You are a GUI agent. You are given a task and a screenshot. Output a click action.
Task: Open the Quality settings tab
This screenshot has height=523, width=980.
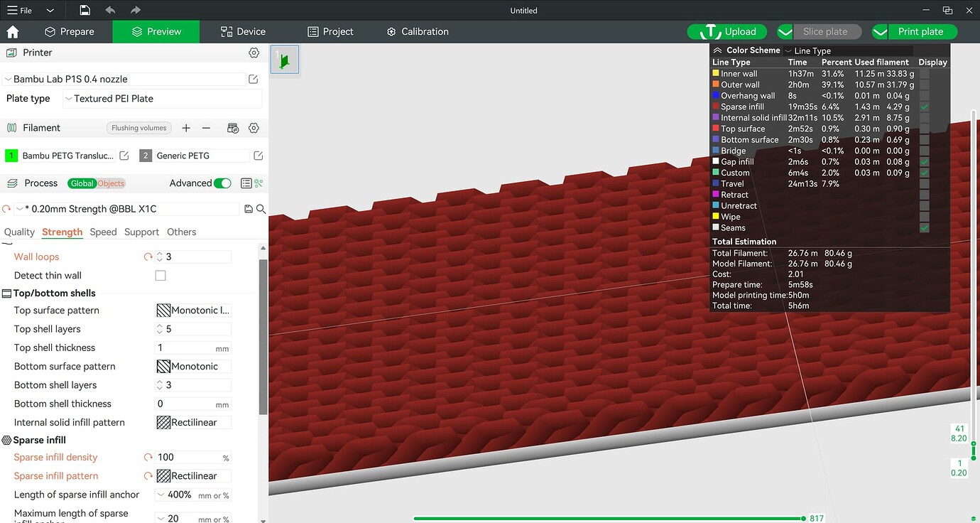coord(19,232)
